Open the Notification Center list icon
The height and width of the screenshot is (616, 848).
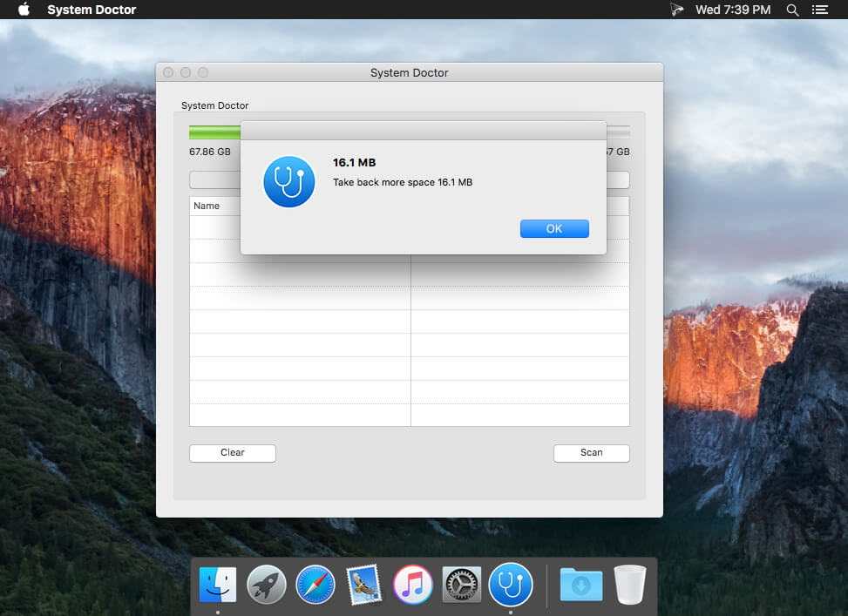point(820,10)
